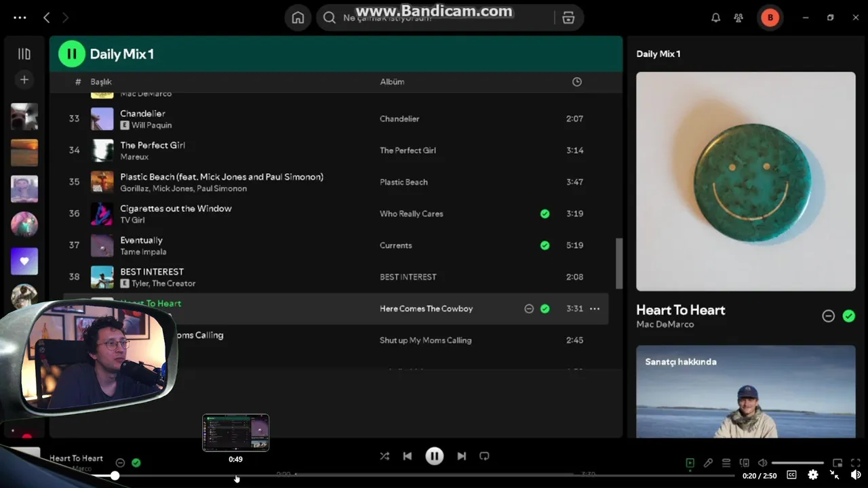Go back with the left arrow
Viewport: 868px width, 488px height.
tap(46, 18)
